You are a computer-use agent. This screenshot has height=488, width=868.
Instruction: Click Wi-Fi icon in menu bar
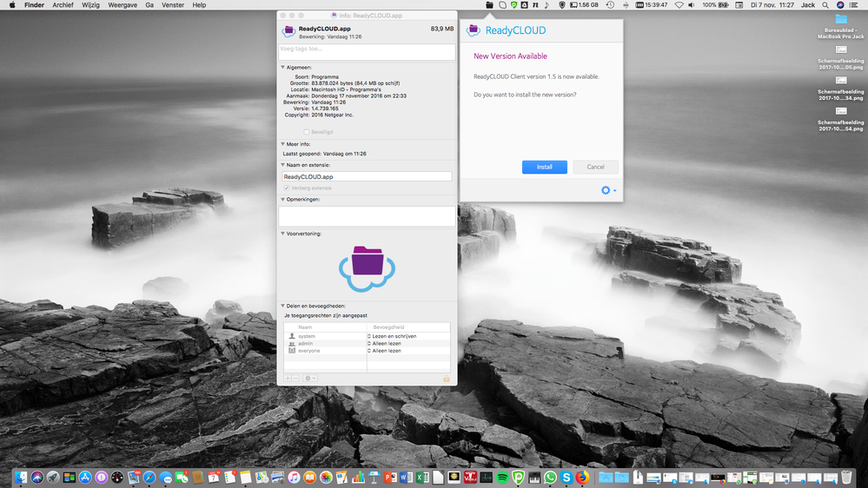click(x=679, y=5)
